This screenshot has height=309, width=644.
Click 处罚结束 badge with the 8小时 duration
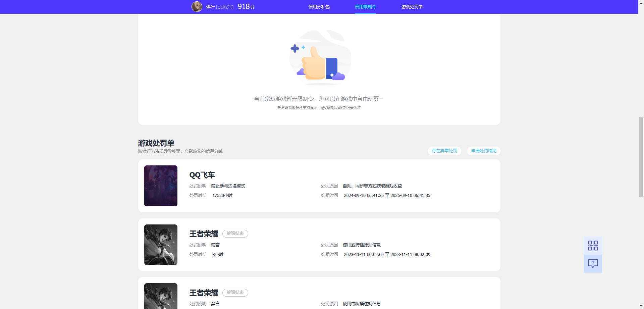tap(235, 234)
